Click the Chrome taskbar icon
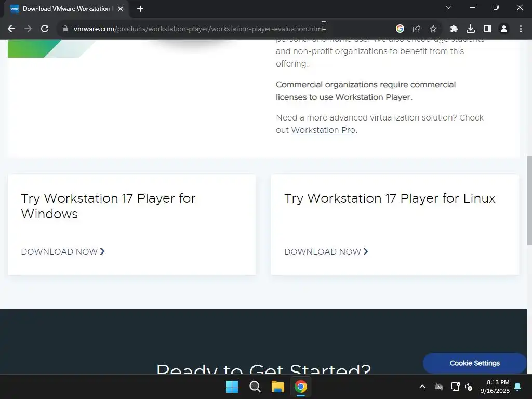The image size is (532, 399). pyautogui.click(x=301, y=387)
